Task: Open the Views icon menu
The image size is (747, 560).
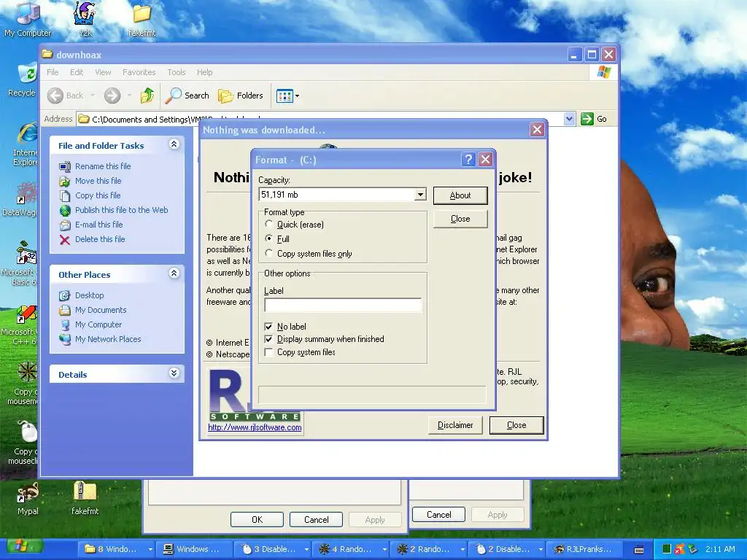Action: point(287,96)
